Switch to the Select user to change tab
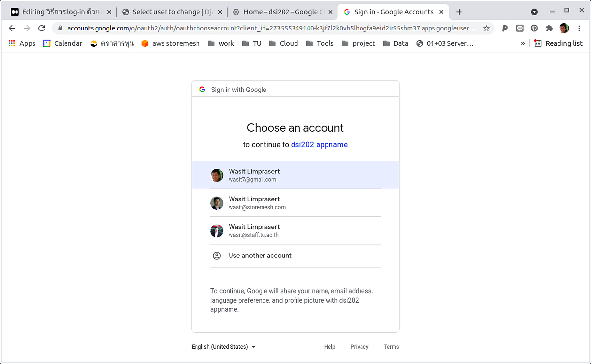Viewport: 591px width, 364px height. pyautogui.click(x=167, y=11)
